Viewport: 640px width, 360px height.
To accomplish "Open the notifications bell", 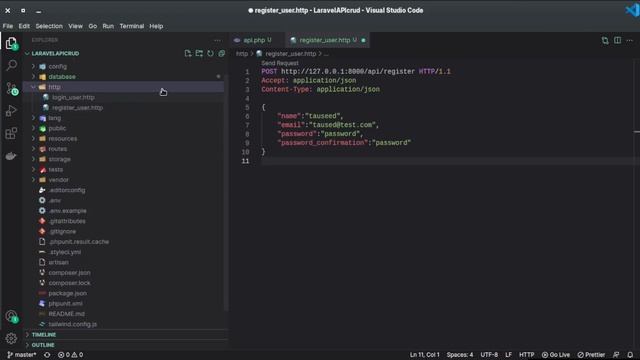I will coord(630,355).
